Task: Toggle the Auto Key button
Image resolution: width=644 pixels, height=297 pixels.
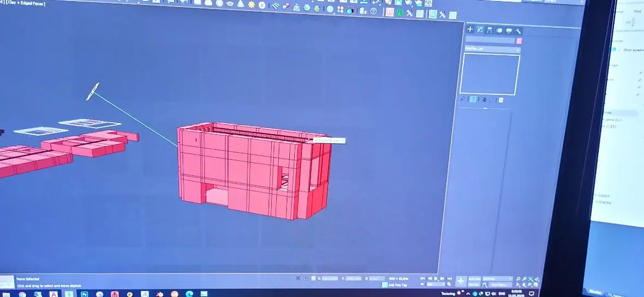Action: coord(474,278)
